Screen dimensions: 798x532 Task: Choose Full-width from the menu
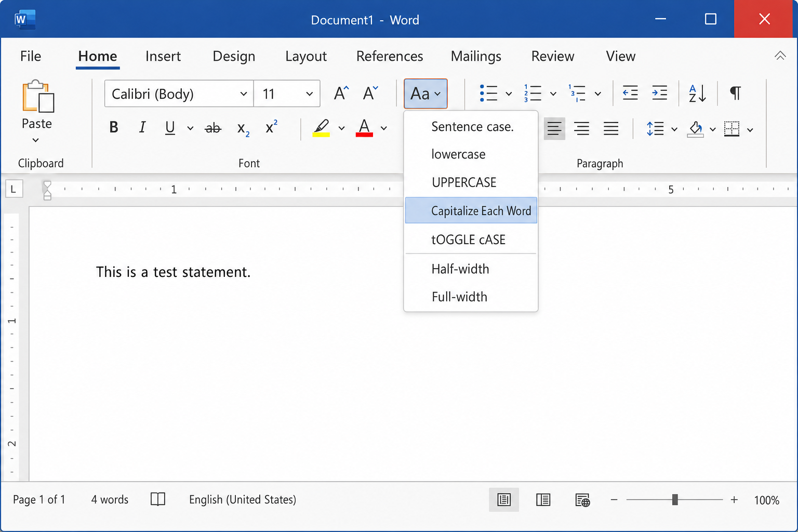pyautogui.click(x=471, y=297)
